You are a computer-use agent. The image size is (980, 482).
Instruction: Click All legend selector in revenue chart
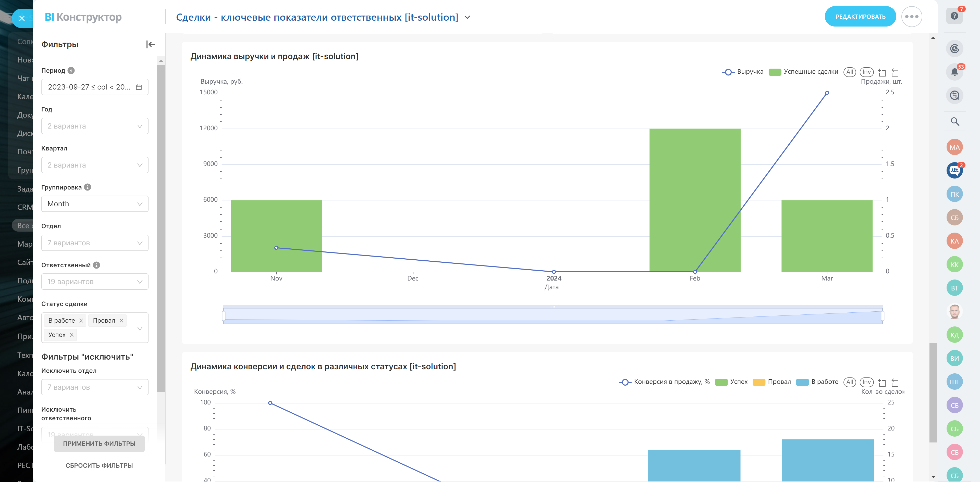click(x=850, y=72)
